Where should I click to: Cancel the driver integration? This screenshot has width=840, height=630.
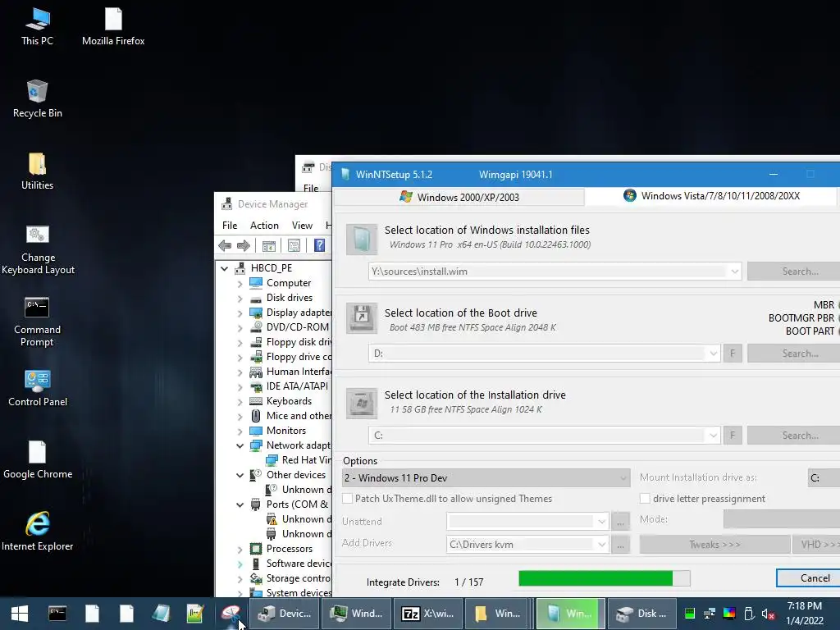tap(809, 578)
